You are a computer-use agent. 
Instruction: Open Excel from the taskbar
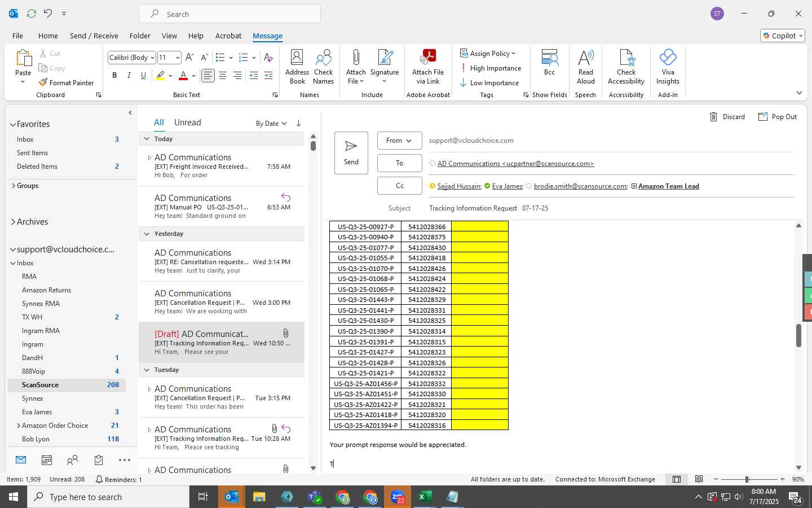coord(425,497)
